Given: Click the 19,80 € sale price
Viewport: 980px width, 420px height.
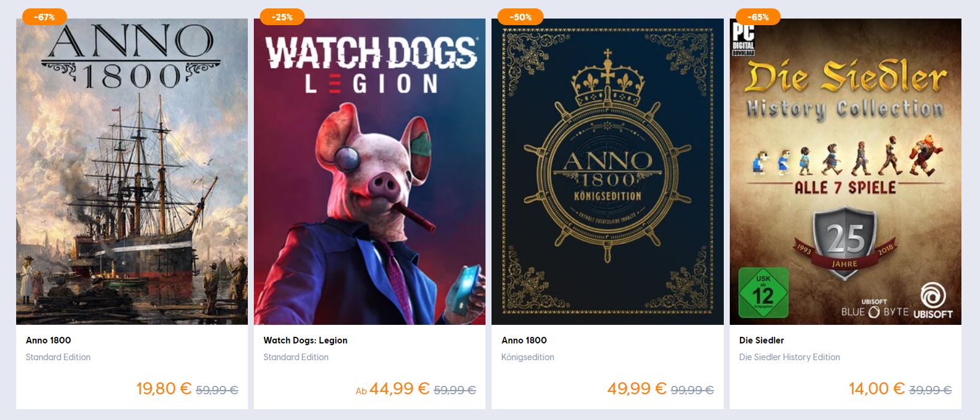Looking at the screenshot, I should tap(164, 388).
